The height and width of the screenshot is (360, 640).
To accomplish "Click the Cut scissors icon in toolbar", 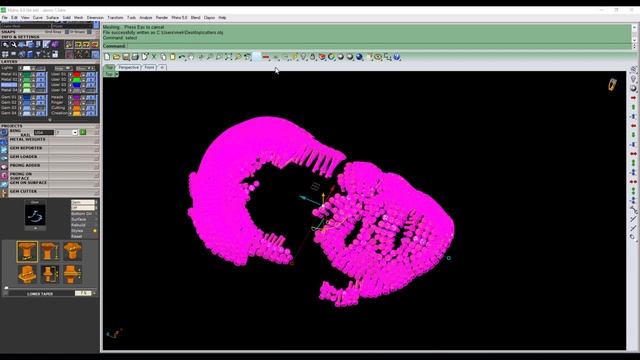I will [154, 57].
